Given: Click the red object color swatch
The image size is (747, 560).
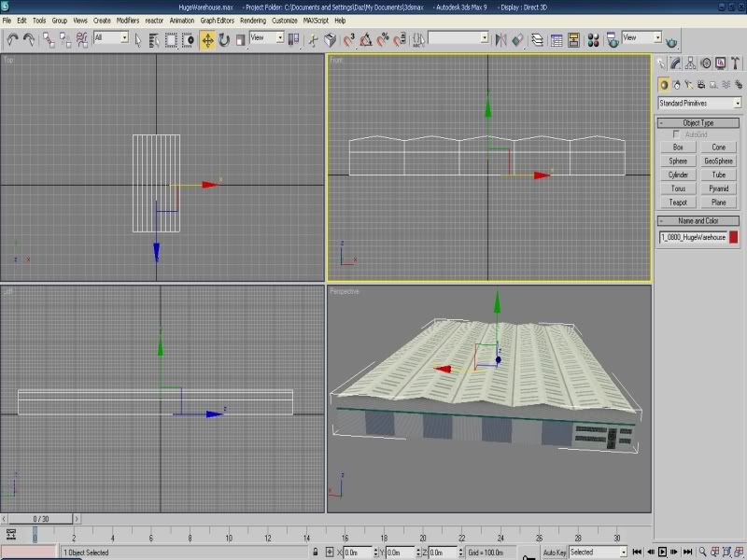Looking at the screenshot, I should pos(734,237).
